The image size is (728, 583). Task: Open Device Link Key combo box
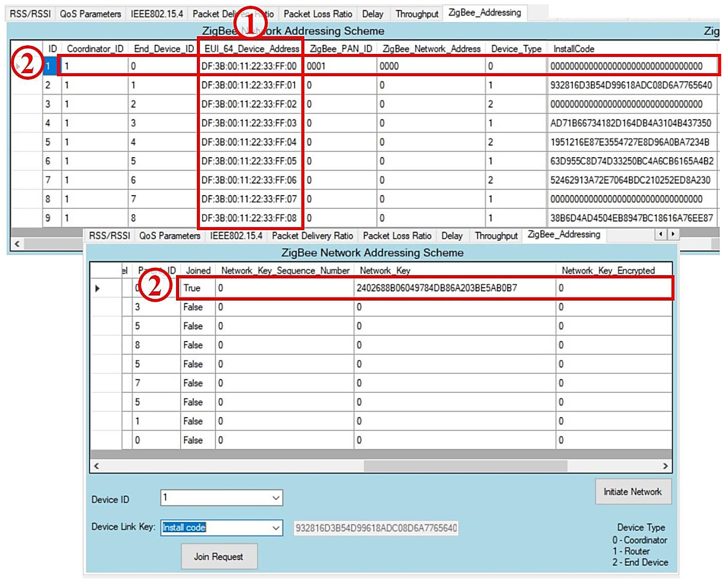[276, 528]
